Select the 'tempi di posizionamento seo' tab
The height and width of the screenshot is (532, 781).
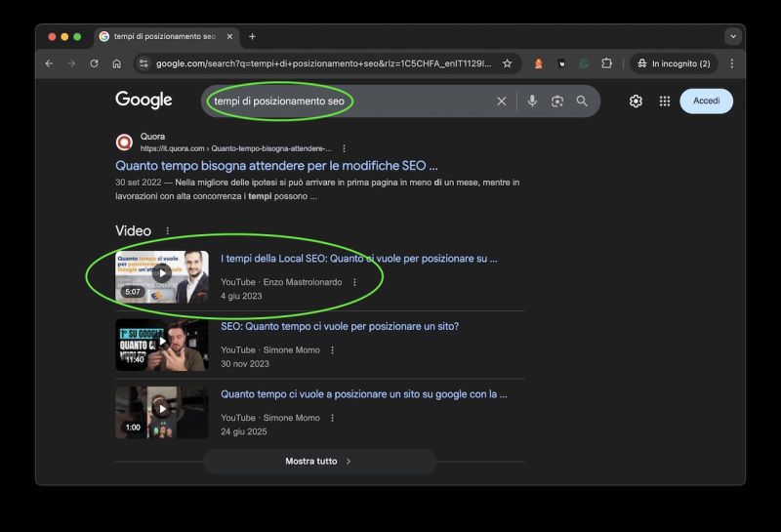[x=163, y=36]
